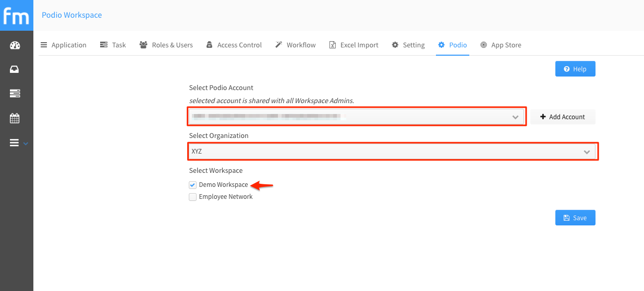
Task: Open the Roles & Users tab
Action: click(x=166, y=45)
